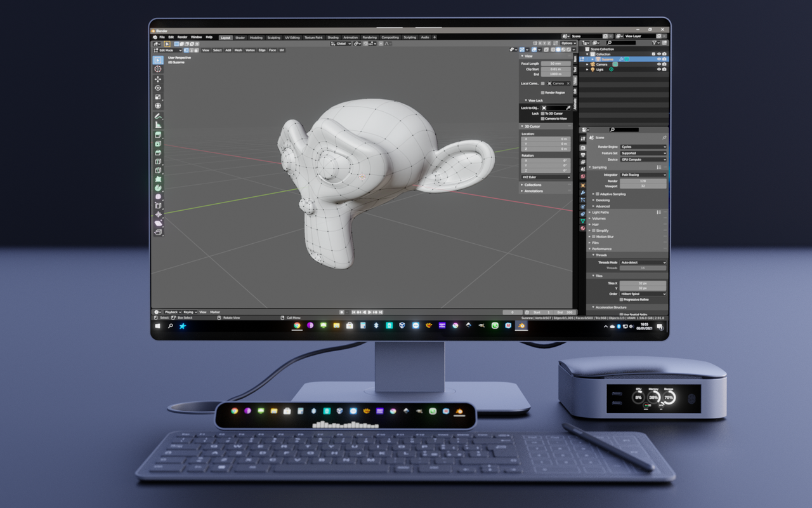Open the Edit Mode dropdown
Screen dimensions: 812x508
[x=167, y=50]
